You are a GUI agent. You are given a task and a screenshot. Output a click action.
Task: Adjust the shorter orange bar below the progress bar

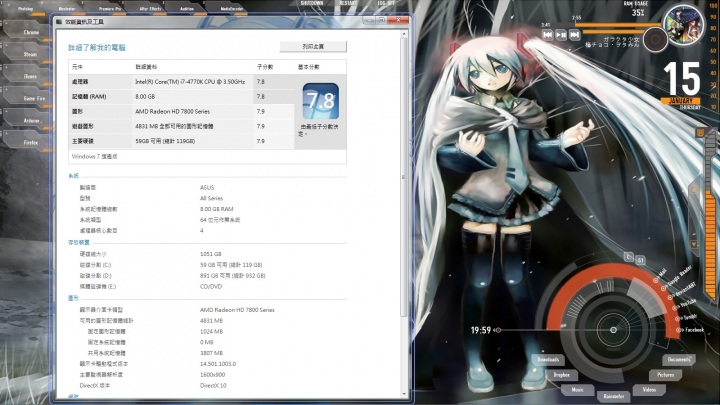point(613,32)
